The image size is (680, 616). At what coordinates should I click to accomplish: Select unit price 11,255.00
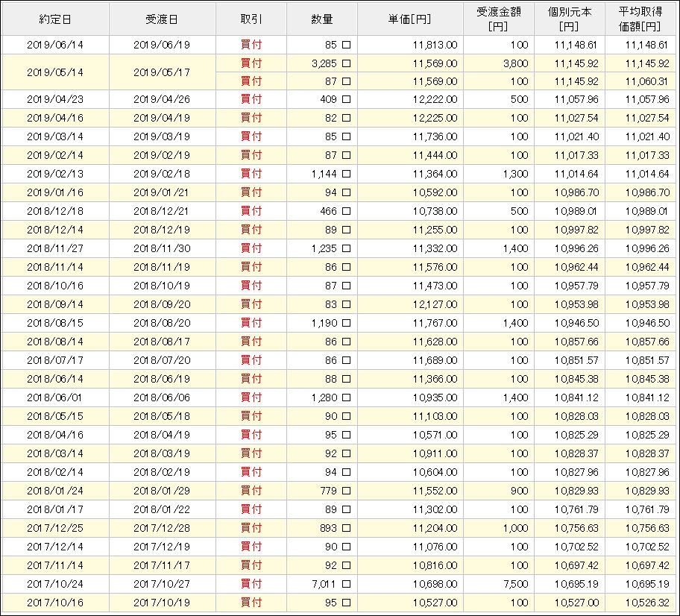[x=435, y=230]
